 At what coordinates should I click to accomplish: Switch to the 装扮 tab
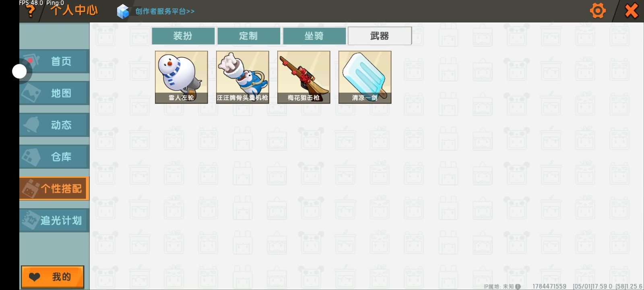point(183,36)
